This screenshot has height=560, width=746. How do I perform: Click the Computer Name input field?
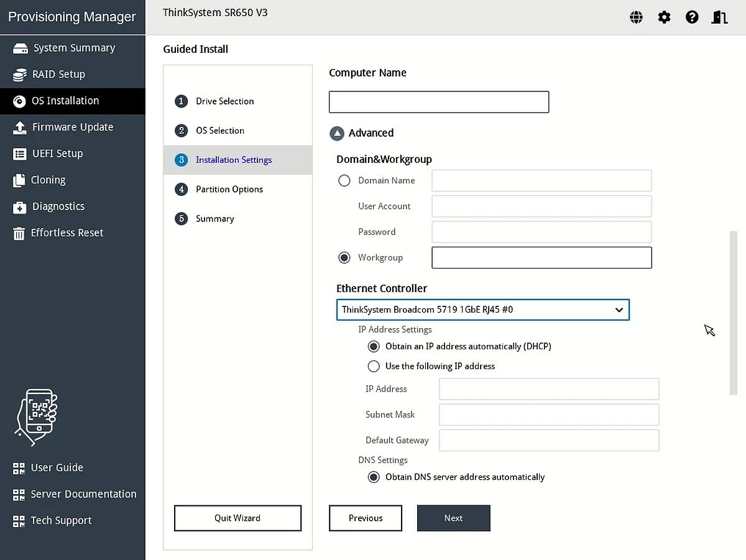439,102
